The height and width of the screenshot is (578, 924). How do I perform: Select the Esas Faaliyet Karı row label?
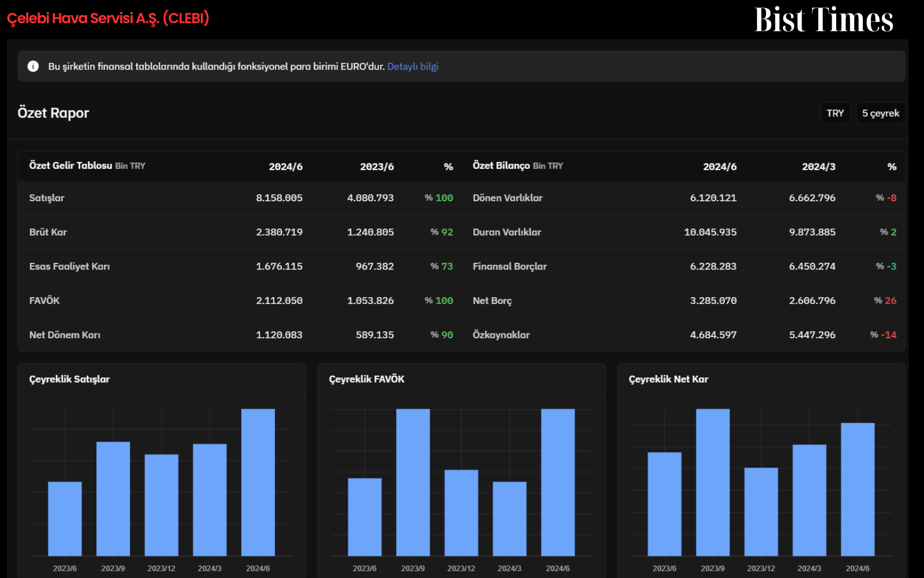click(x=69, y=266)
